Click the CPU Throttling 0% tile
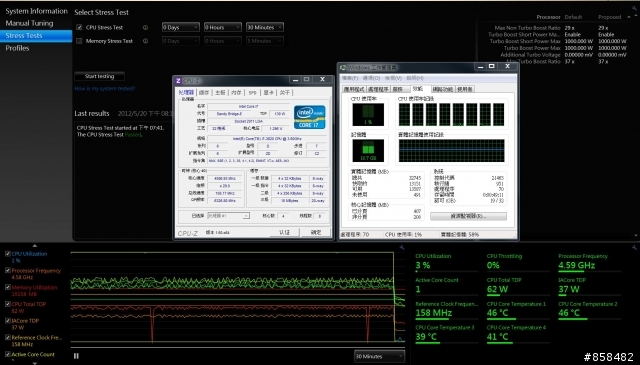640x365 pixels. (518, 263)
